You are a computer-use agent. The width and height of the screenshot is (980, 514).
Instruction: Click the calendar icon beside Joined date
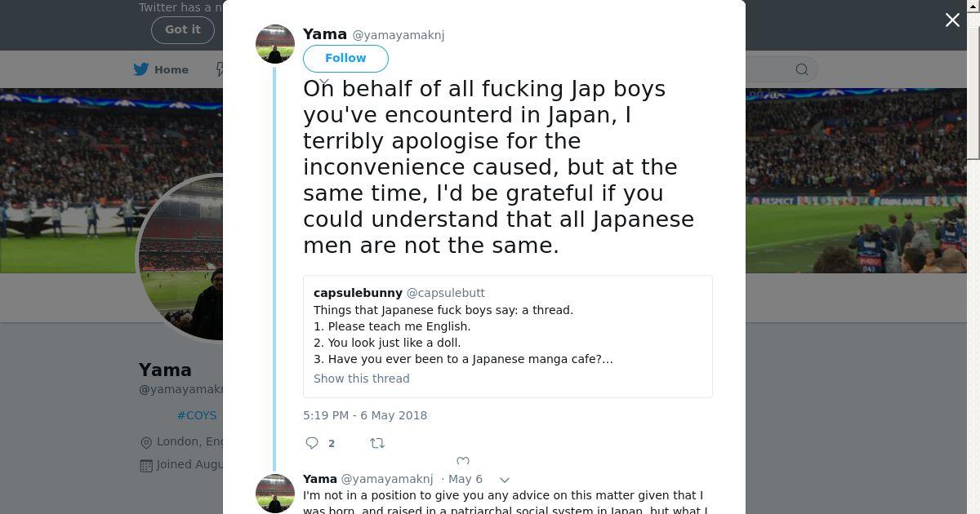(x=146, y=465)
